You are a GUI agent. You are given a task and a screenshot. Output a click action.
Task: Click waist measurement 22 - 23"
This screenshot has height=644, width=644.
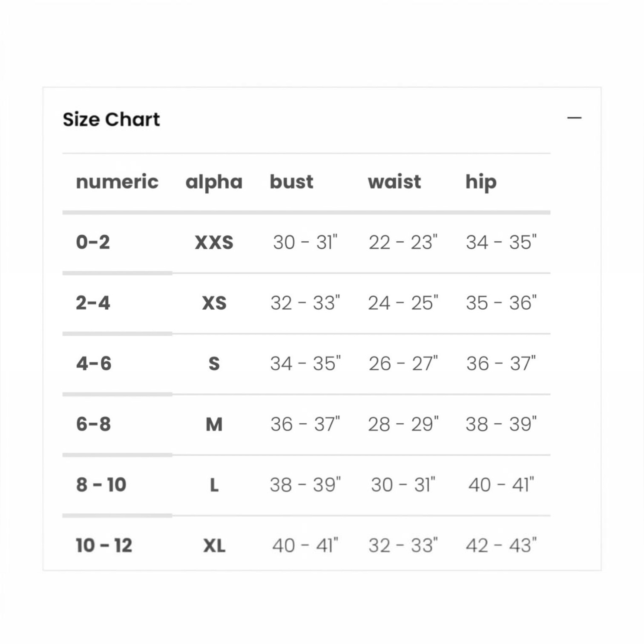click(403, 242)
